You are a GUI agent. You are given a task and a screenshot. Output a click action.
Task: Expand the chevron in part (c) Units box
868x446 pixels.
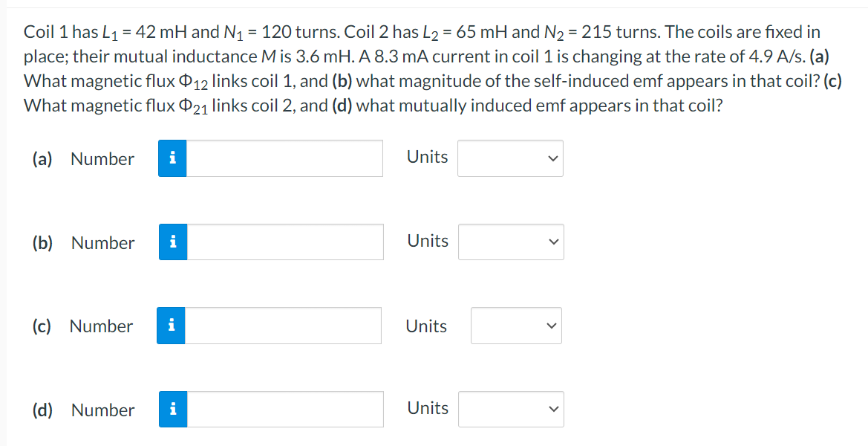(x=550, y=325)
